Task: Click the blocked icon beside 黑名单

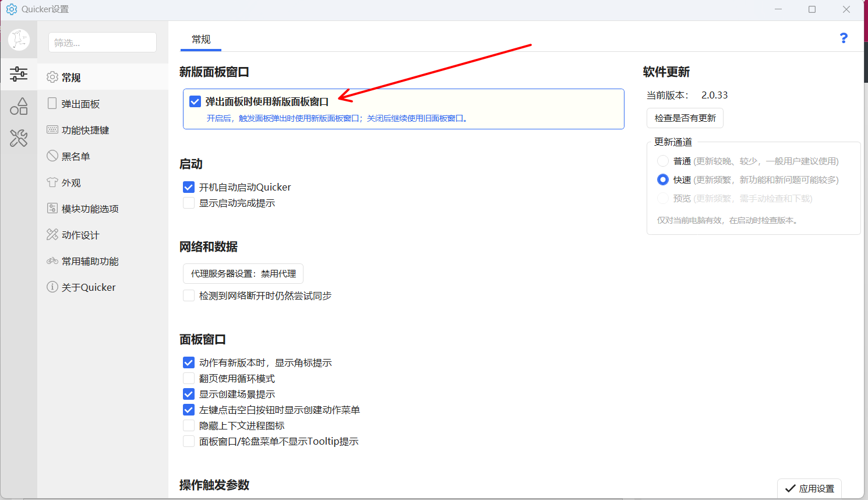Action: click(x=52, y=156)
